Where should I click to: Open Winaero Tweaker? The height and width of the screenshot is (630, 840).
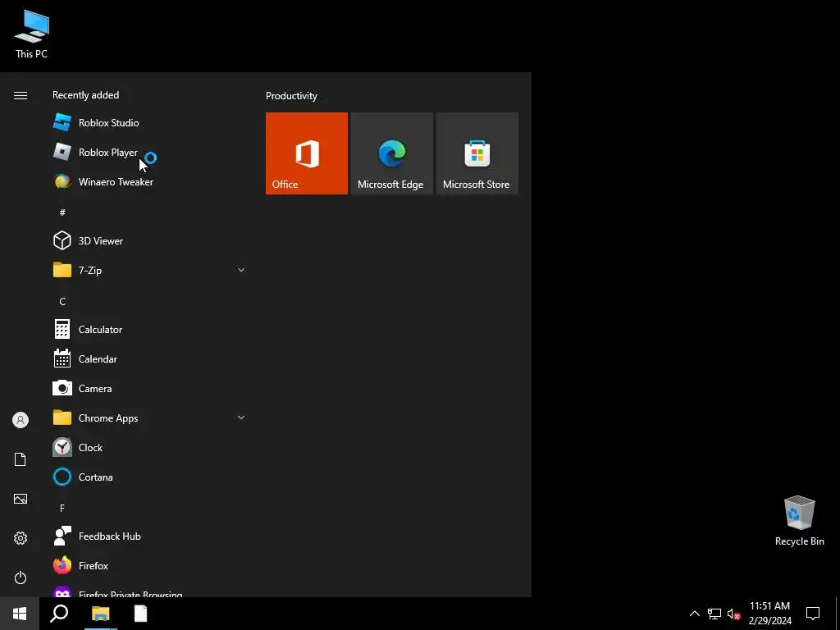click(x=149, y=181)
